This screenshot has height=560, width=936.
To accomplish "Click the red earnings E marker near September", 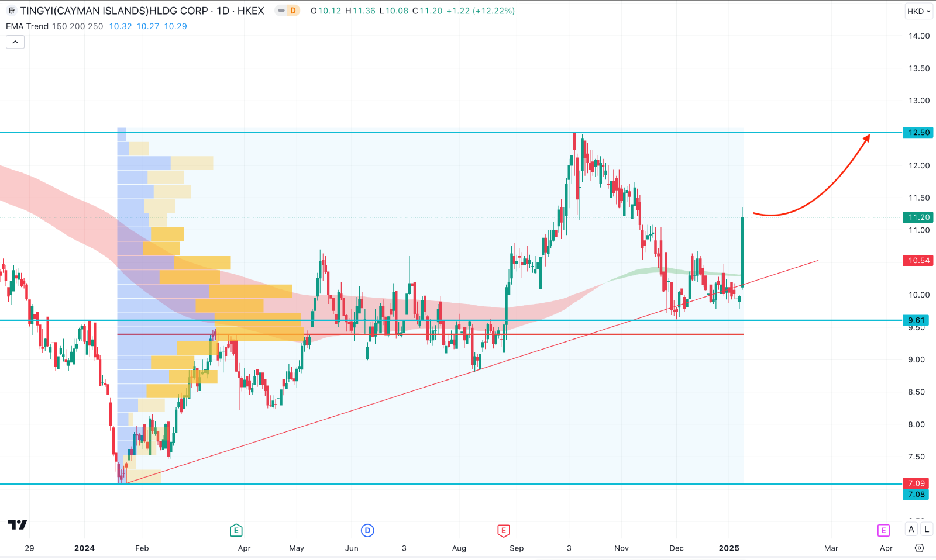I will point(503,530).
